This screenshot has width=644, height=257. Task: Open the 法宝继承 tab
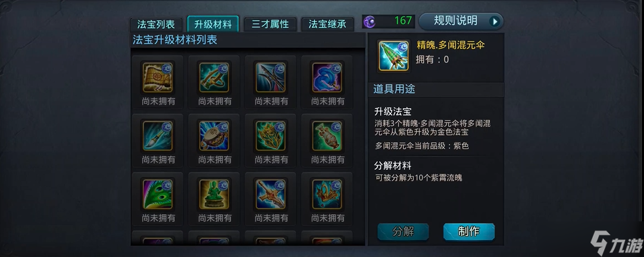[x=327, y=24]
